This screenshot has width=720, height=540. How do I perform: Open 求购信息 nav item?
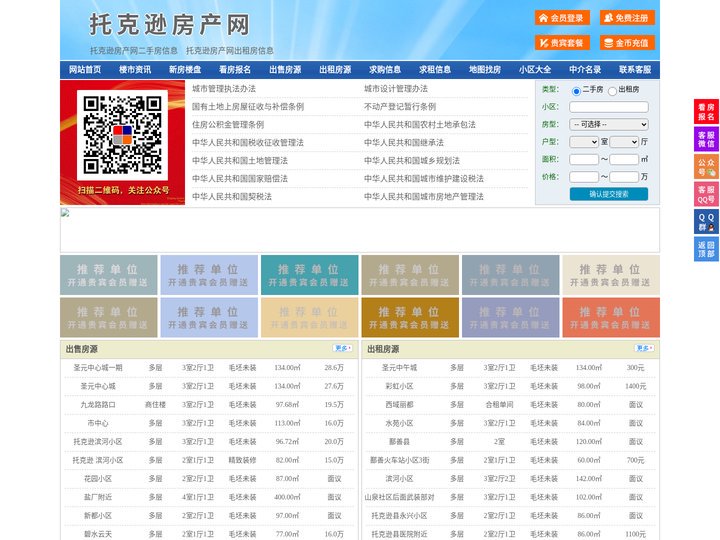385,70
